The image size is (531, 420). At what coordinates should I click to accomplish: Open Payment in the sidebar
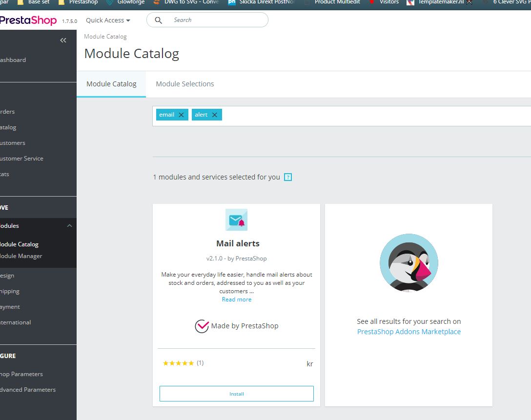(10, 307)
